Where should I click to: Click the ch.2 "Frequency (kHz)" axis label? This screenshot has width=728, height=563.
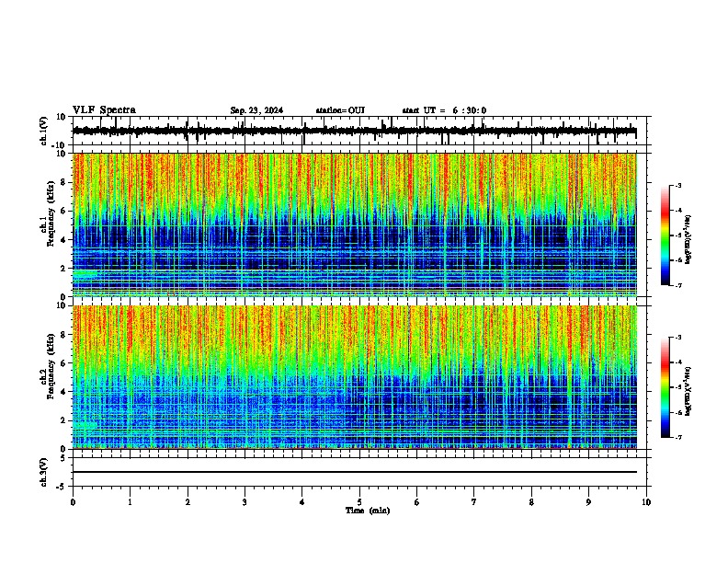point(51,366)
